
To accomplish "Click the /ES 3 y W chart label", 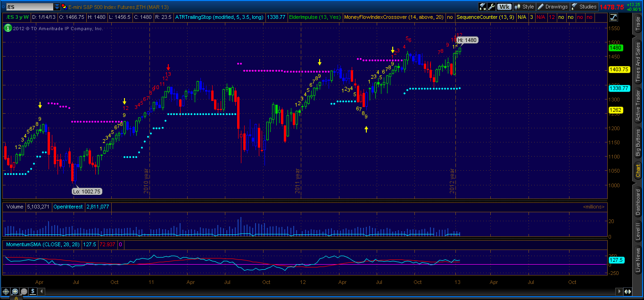I will click(17, 17).
